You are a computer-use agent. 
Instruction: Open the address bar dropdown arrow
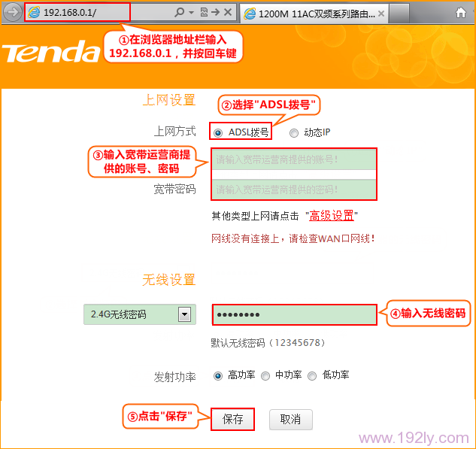(191, 13)
